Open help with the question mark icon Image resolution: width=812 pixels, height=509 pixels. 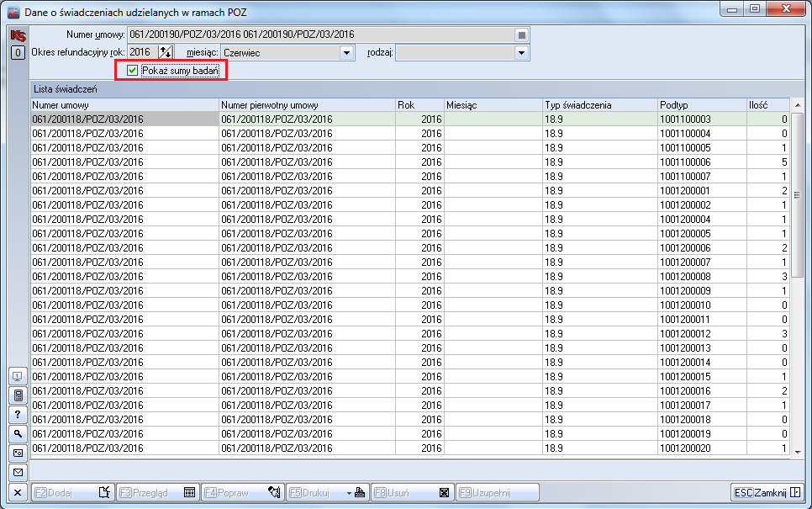click(18, 415)
